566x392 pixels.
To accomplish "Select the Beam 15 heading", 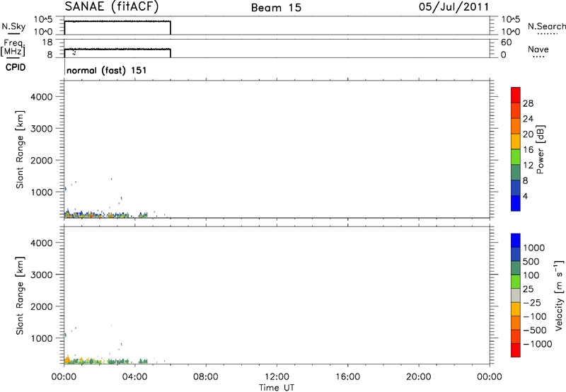I will (276, 8).
